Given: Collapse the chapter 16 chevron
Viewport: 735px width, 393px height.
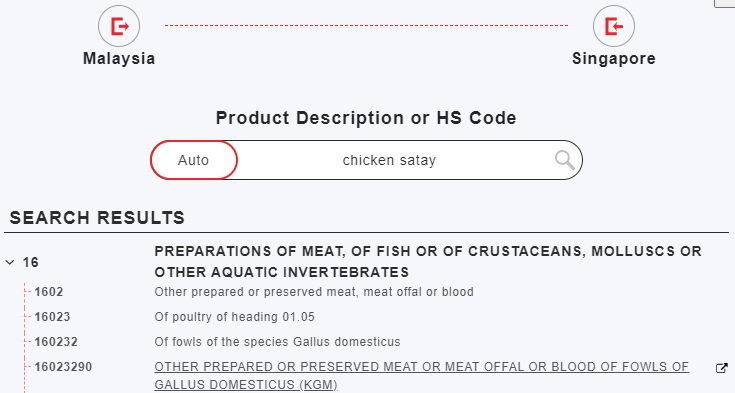Looking at the screenshot, I should tap(9, 263).
